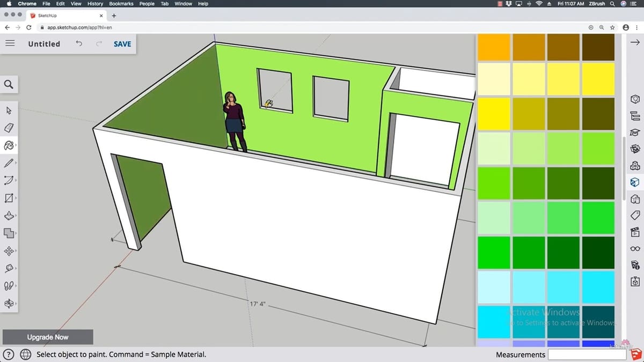
Task: Click the Upgrade Now button
Action: point(47,337)
